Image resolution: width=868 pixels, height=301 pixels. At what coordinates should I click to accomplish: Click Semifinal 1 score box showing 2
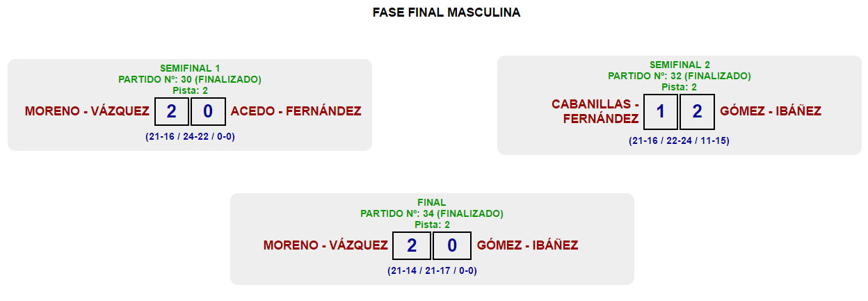click(x=172, y=111)
